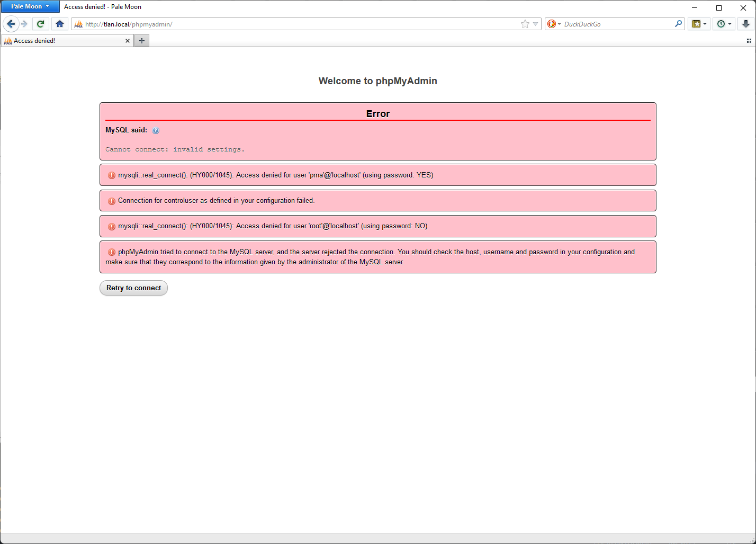Reload the current page
756x544 pixels.
41,24
